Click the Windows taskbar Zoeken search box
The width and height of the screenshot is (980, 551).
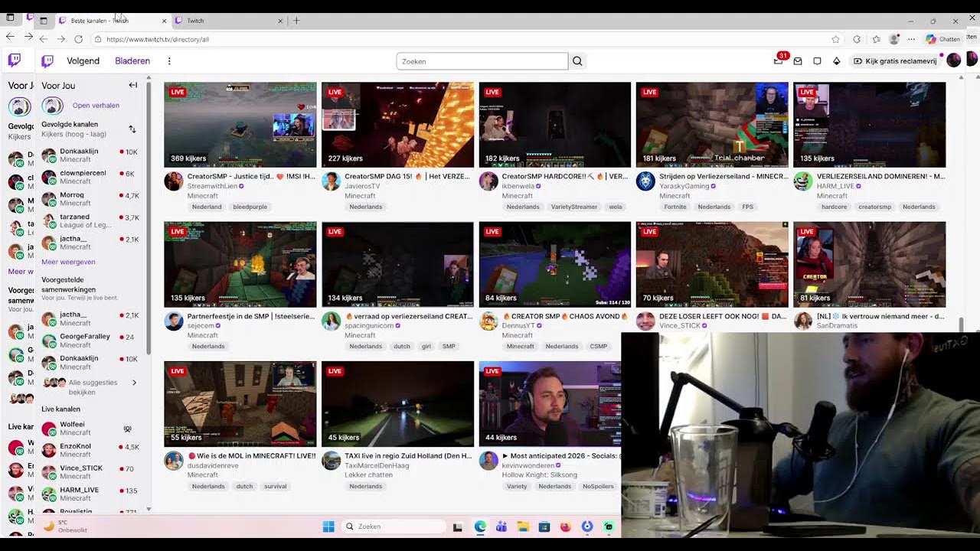coord(394,527)
